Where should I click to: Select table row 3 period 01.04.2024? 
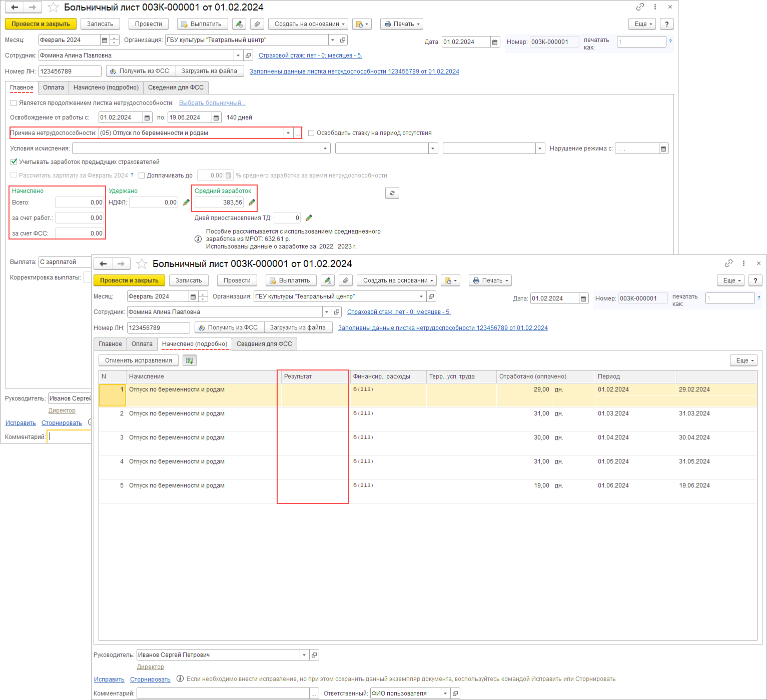point(613,437)
